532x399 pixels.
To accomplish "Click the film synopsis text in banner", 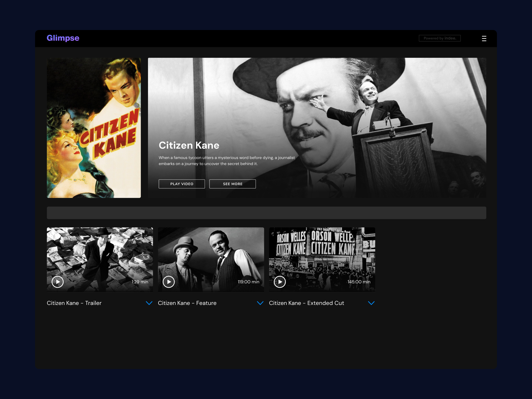I will pyautogui.click(x=227, y=161).
